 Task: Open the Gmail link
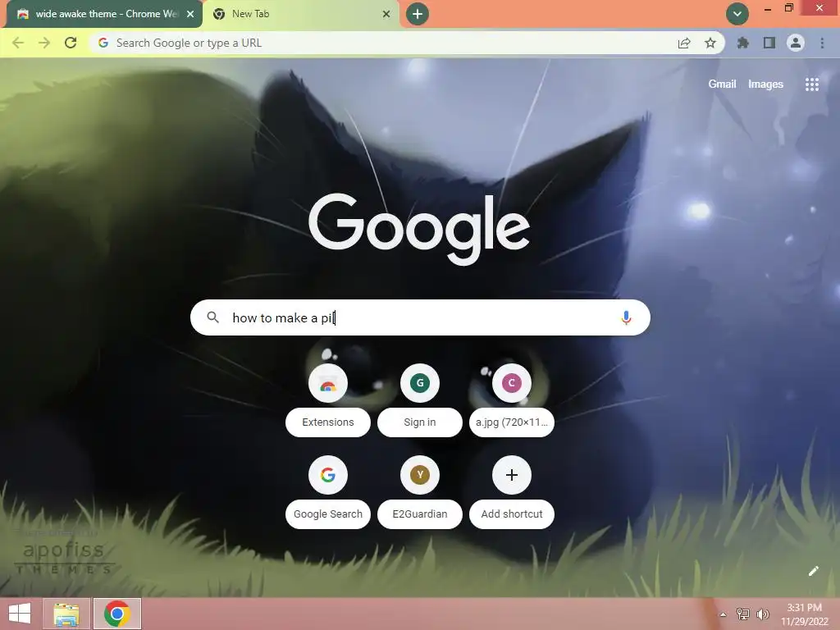(x=722, y=84)
